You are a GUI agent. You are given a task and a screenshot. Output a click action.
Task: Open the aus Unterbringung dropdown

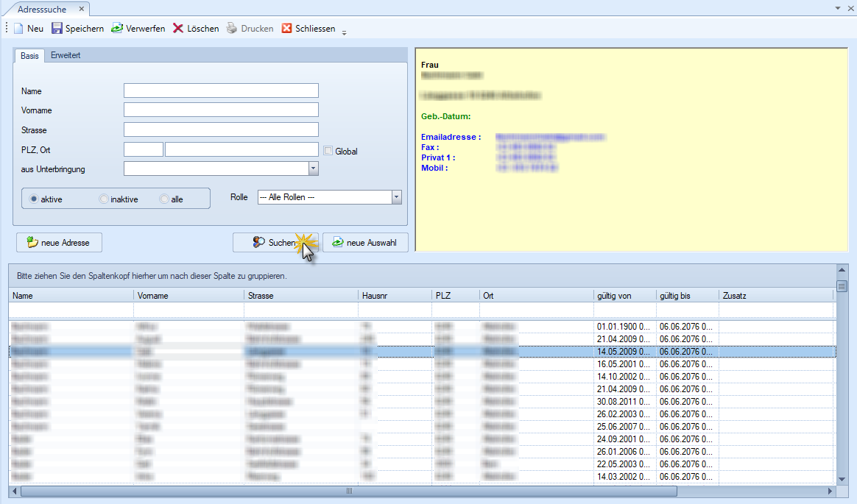(313, 169)
